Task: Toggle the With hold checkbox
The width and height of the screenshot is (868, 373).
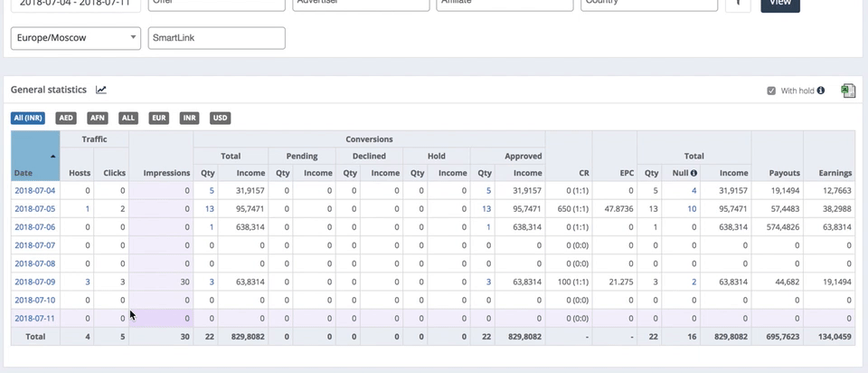Action: point(771,91)
